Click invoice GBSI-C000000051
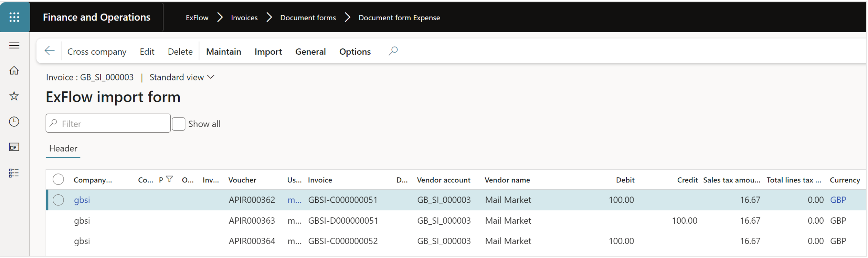 (x=343, y=200)
